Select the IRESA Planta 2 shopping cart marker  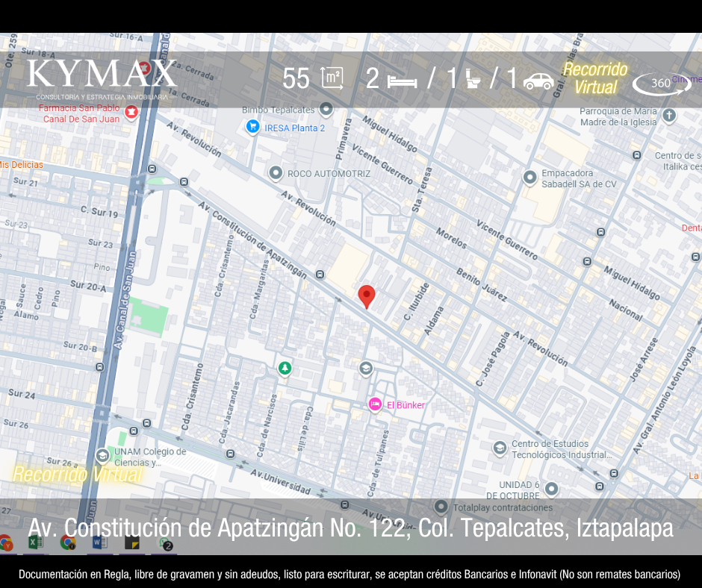point(252,128)
